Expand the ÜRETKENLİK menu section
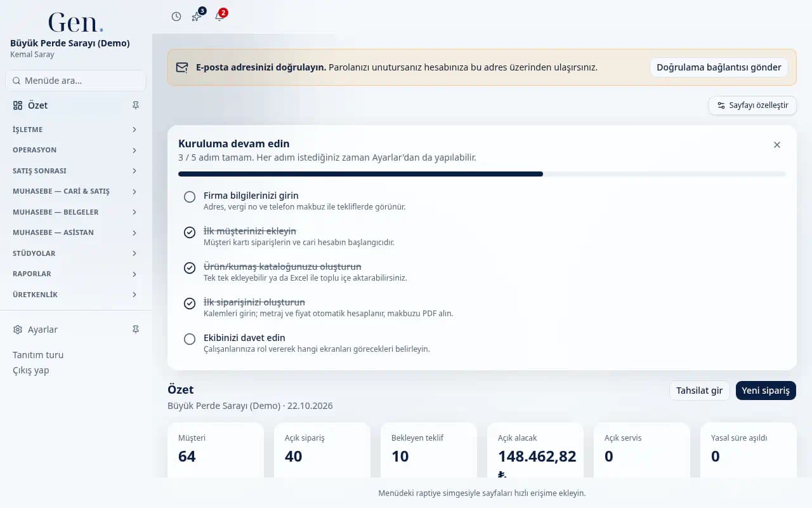The image size is (812, 508). pyautogui.click(x=75, y=295)
